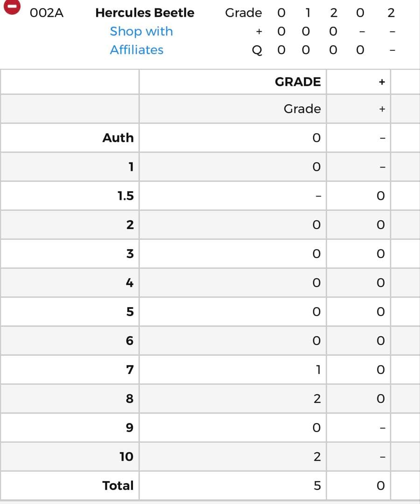Click the bold GRADE column header
Viewport: 420px width, 504px height.
[x=298, y=82]
